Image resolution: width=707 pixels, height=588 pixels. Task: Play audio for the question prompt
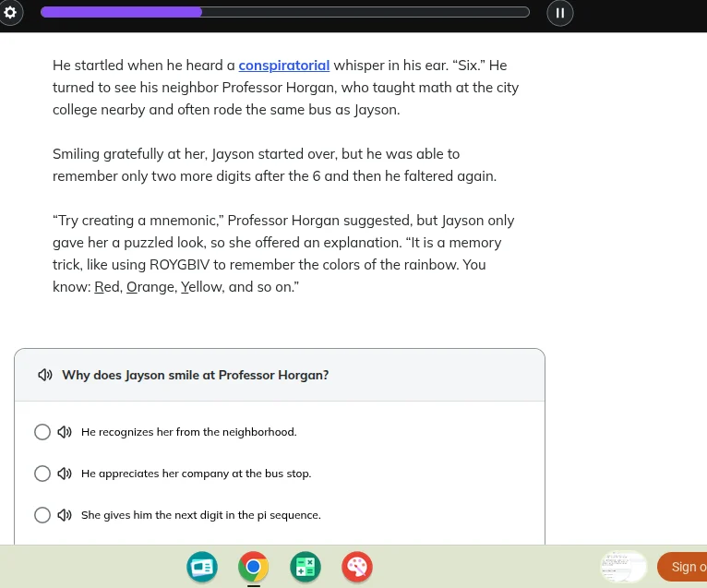[44, 376]
